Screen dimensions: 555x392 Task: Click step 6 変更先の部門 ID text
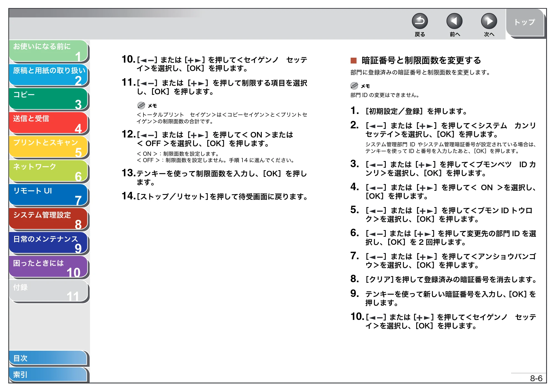451,238
